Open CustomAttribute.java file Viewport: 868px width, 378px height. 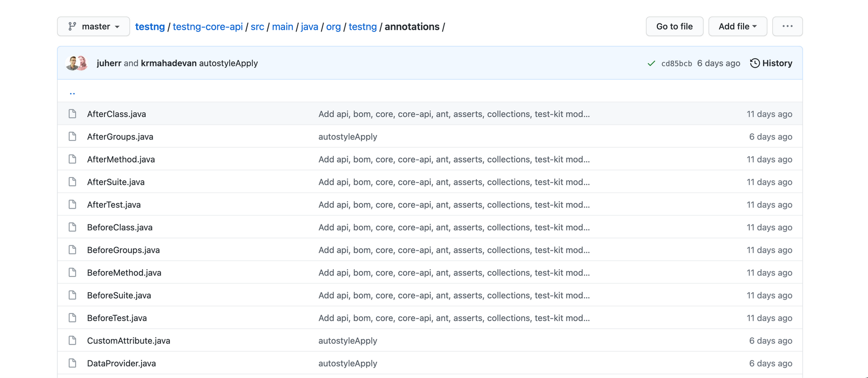(x=129, y=341)
